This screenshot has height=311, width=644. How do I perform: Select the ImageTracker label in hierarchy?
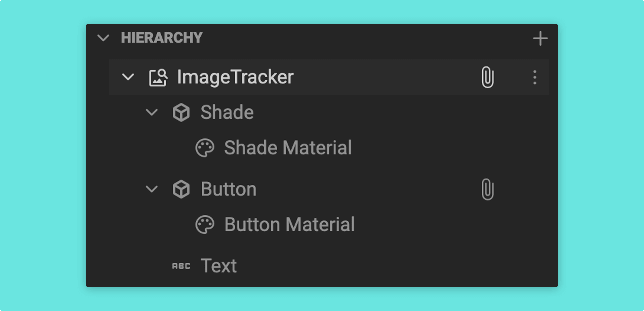(x=235, y=77)
